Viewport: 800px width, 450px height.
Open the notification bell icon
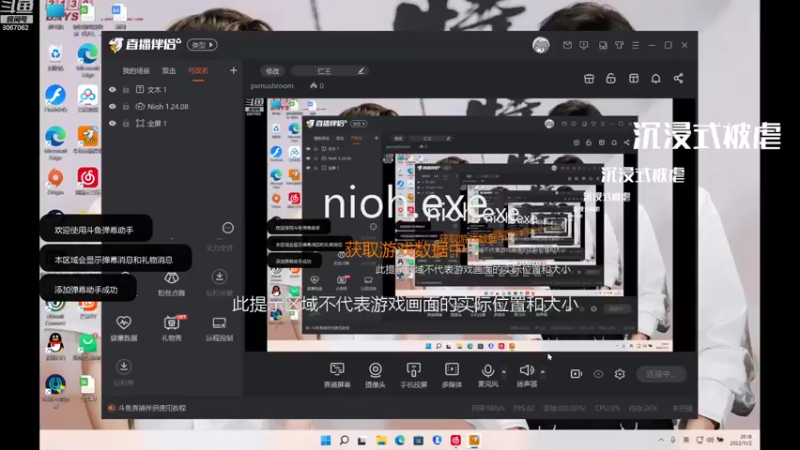(x=656, y=78)
